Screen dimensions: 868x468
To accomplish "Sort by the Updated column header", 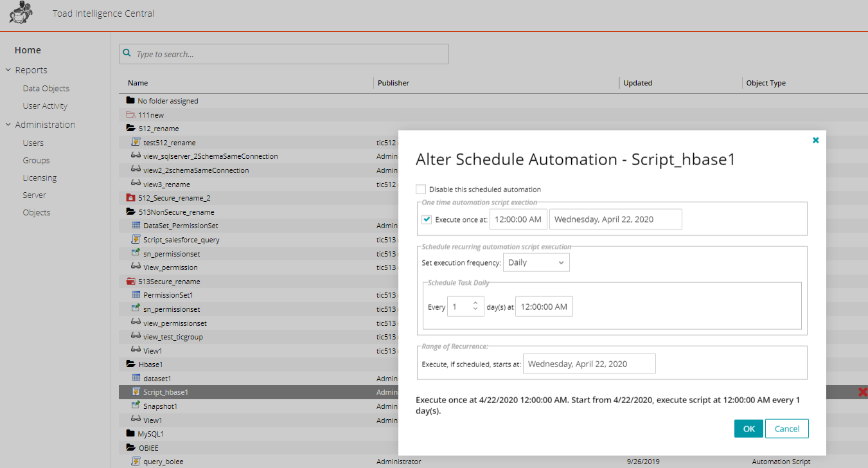I will click(638, 83).
